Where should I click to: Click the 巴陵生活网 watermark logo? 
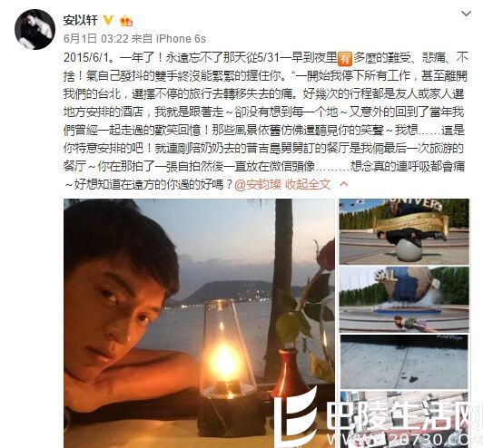(374, 416)
